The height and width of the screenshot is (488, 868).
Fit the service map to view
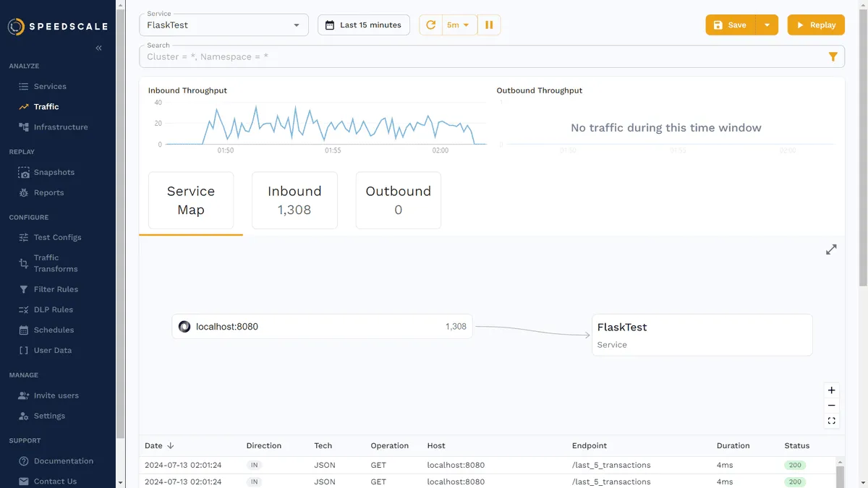(831, 421)
